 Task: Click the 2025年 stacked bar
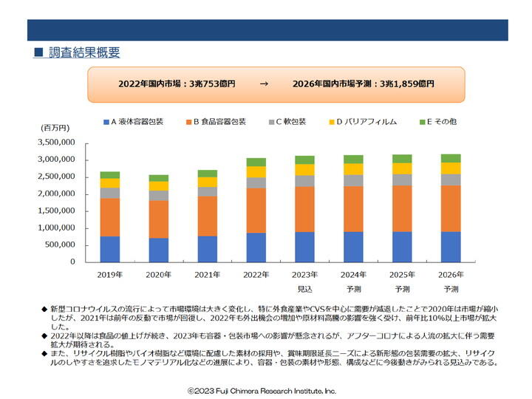tap(402, 208)
